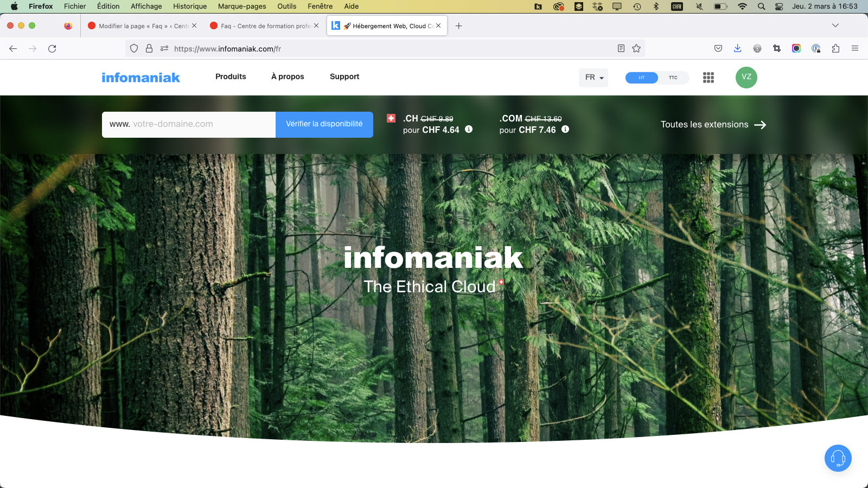Viewport: 868px width, 488px height.
Task: Switch prices to TTC
Action: [673, 78]
